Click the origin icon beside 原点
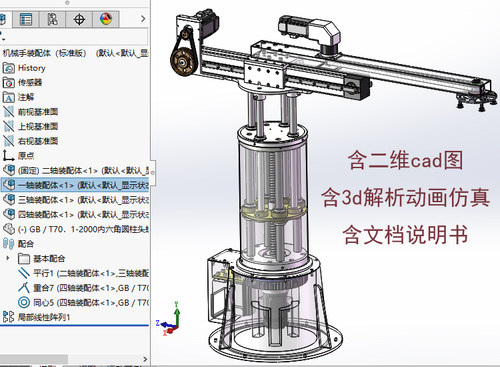 click(x=9, y=155)
